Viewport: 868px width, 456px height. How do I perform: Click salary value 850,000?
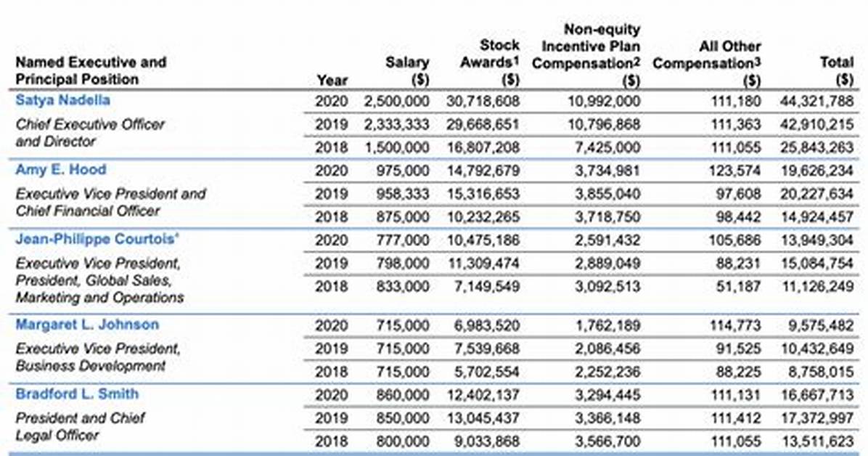[x=403, y=418]
